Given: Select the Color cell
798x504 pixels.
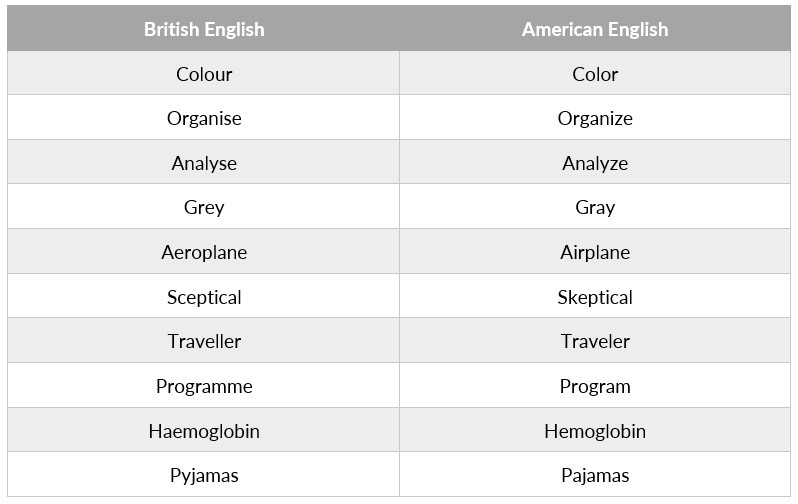Looking at the screenshot, I should click(x=595, y=73).
